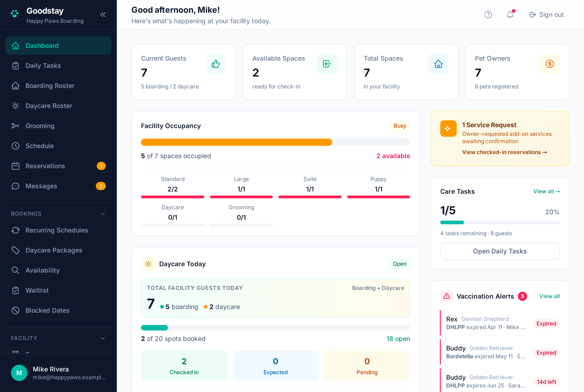Open Dashboard in sidebar
Viewport: 584px width, 392px height.
58,46
